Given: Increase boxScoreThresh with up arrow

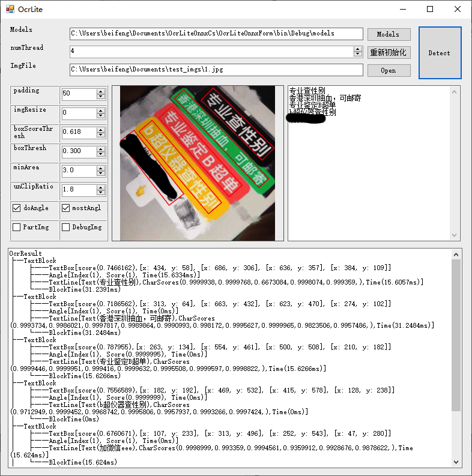Looking at the screenshot, I should [101, 130].
